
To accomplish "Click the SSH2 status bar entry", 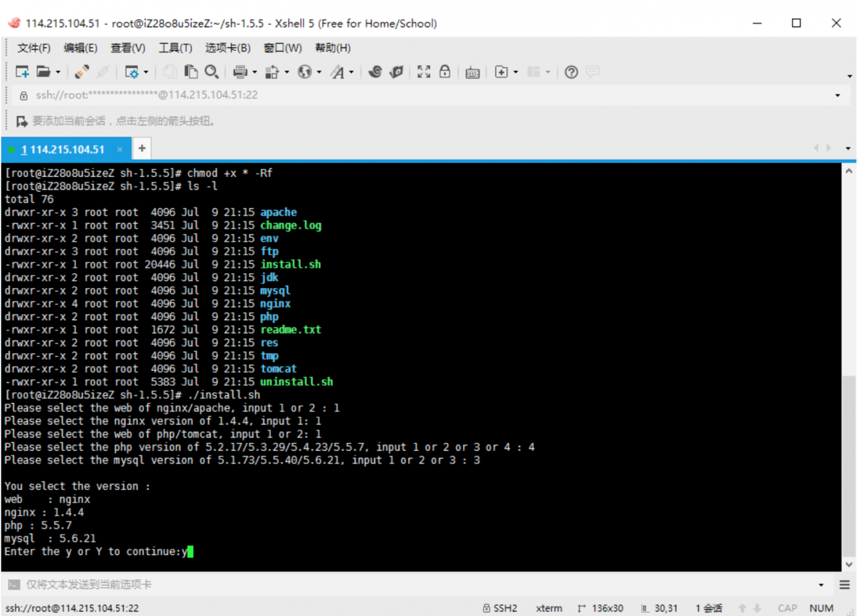I will [500, 608].
